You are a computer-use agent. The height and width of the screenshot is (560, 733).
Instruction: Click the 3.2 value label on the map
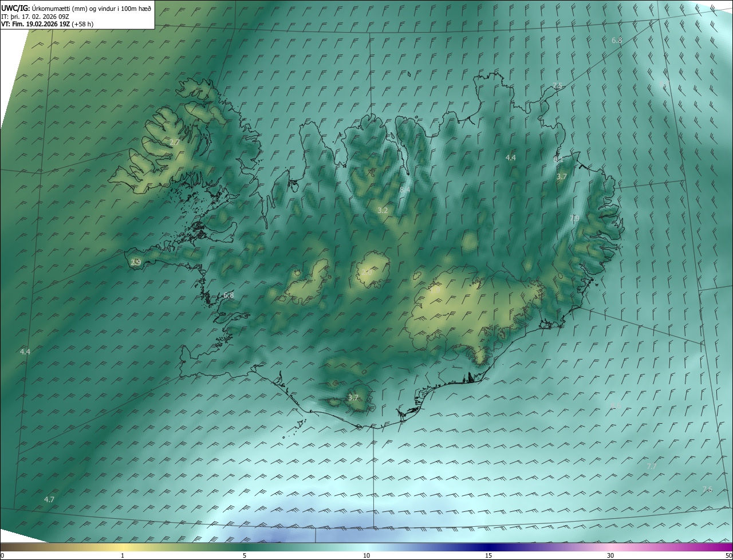(x=383, y=211)
